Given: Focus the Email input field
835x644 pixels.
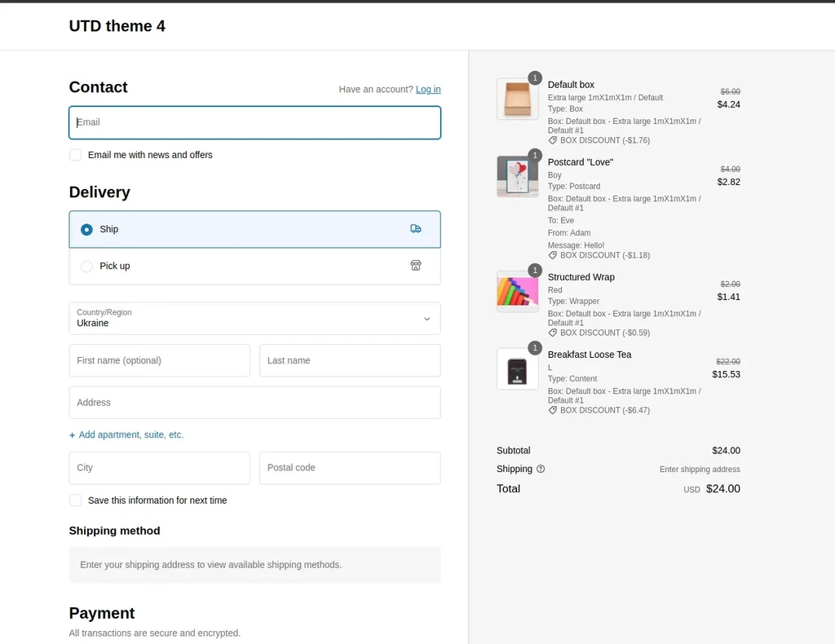Looking at the screenshot, I should click(254, 122).
